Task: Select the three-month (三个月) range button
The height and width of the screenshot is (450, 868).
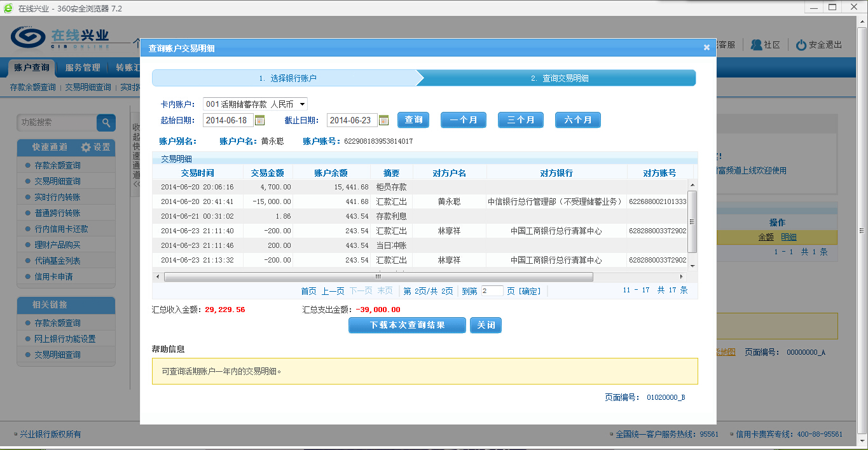Action: [x=521, y=120]
